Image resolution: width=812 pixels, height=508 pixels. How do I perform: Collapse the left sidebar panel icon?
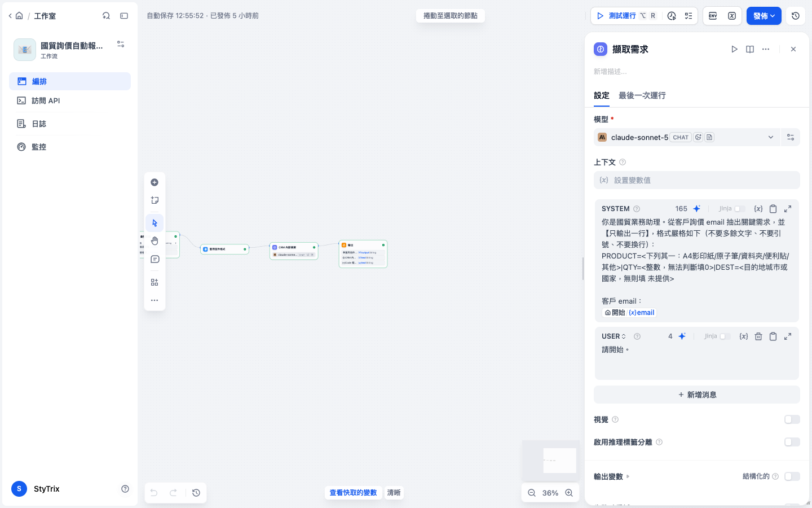[x=124, y=16]
